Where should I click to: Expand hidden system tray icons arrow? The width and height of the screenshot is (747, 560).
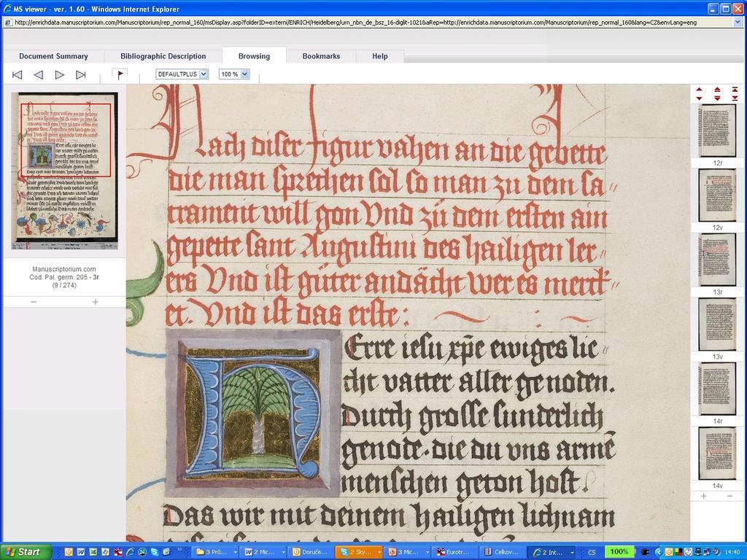[659, 552]
